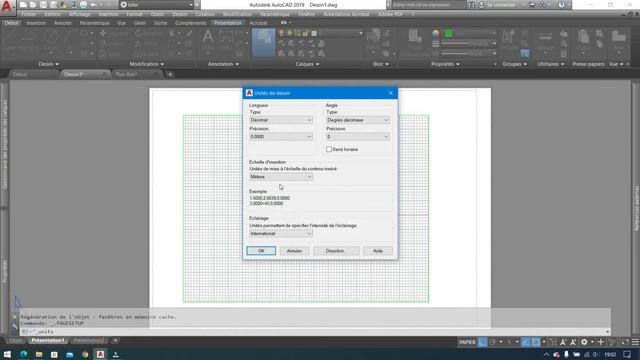This screenshot has width=640, height=360.
Task: Click the Paste clipboard icon in Presse-papiers
Action: point(583,37)
